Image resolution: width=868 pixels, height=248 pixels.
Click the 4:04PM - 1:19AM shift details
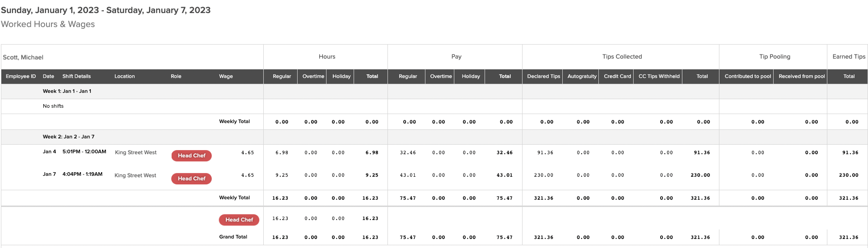click(82, 175)
